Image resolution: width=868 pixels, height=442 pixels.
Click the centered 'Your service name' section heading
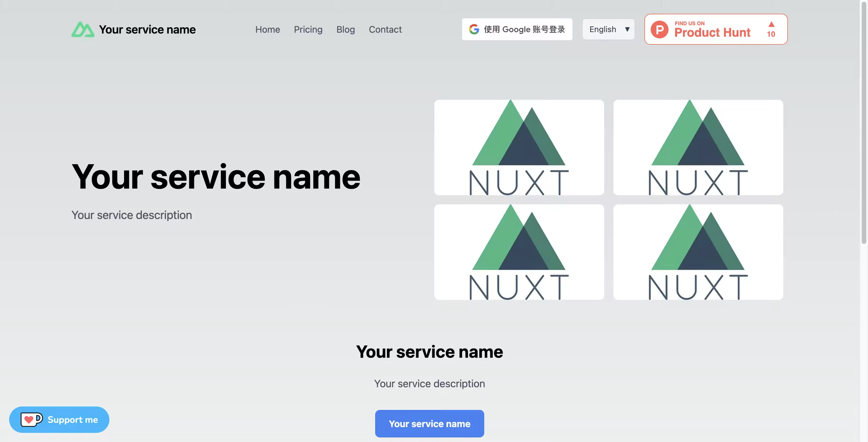[x=429, y=352]
